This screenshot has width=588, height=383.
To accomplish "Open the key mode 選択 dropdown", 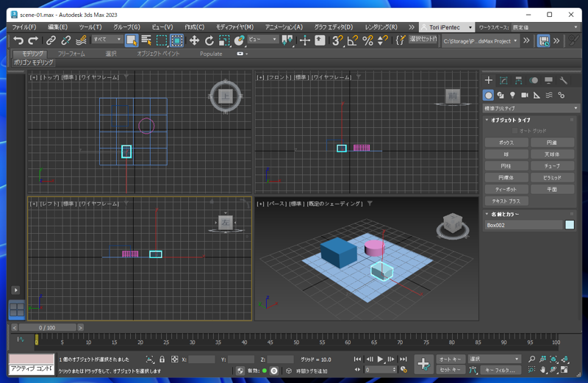I will click(494, 359).
